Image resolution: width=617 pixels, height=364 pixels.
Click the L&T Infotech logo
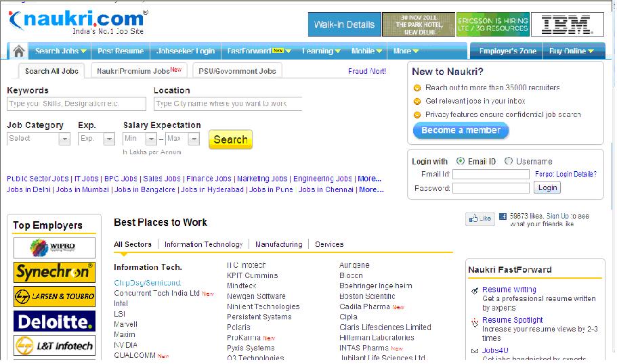pos(54,346)
